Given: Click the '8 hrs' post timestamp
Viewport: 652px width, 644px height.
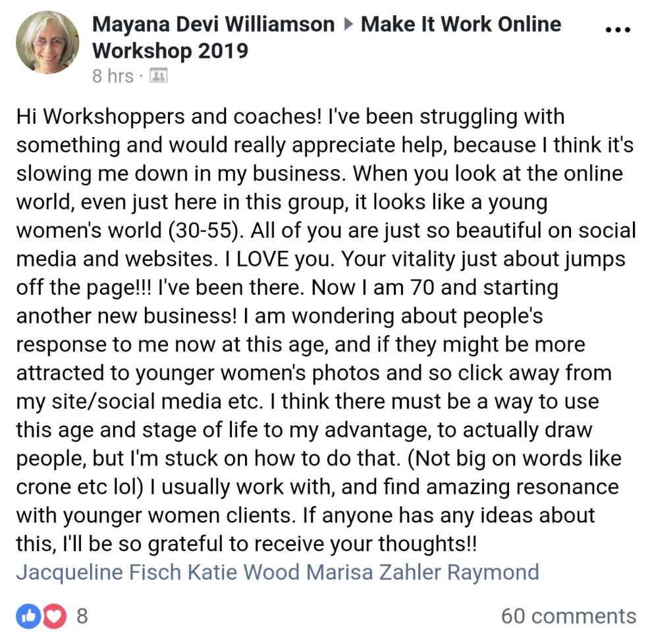Looking at the screenshot, I should [x=113, y=76].
